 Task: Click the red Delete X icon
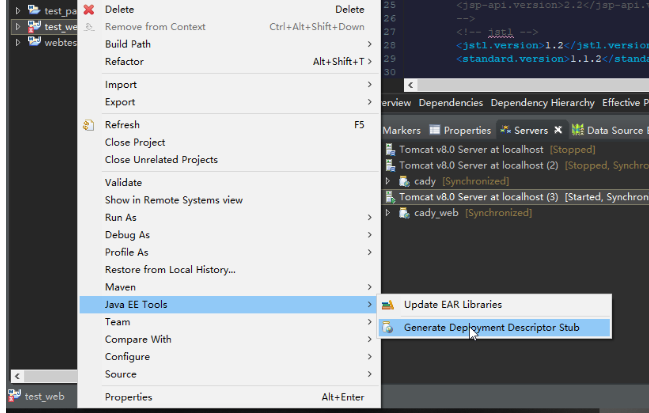click(88, 10)
